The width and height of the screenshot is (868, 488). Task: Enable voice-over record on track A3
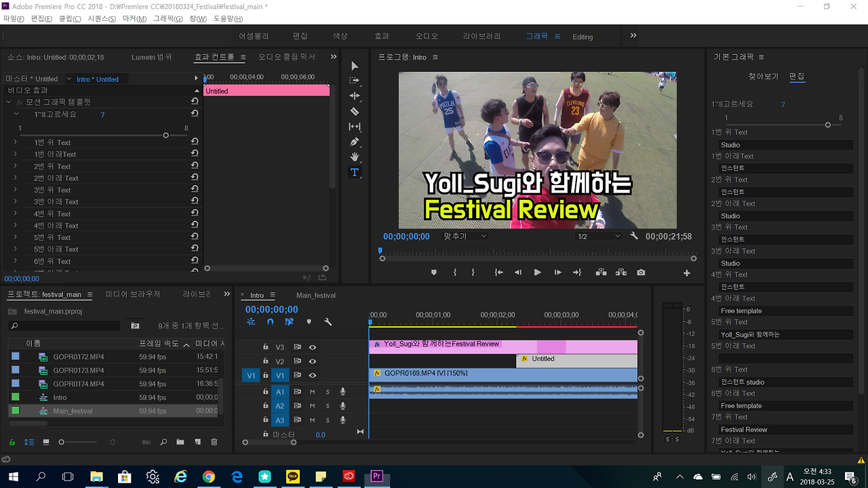343,420
